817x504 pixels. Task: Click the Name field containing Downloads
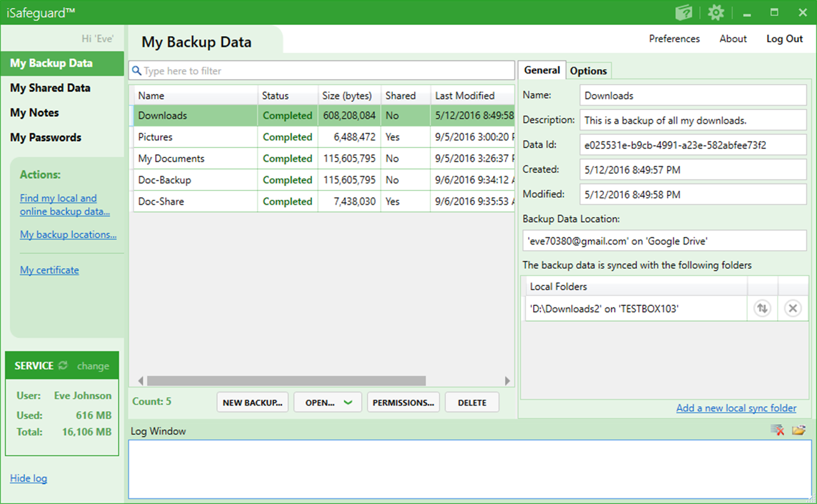coord(693,95)
